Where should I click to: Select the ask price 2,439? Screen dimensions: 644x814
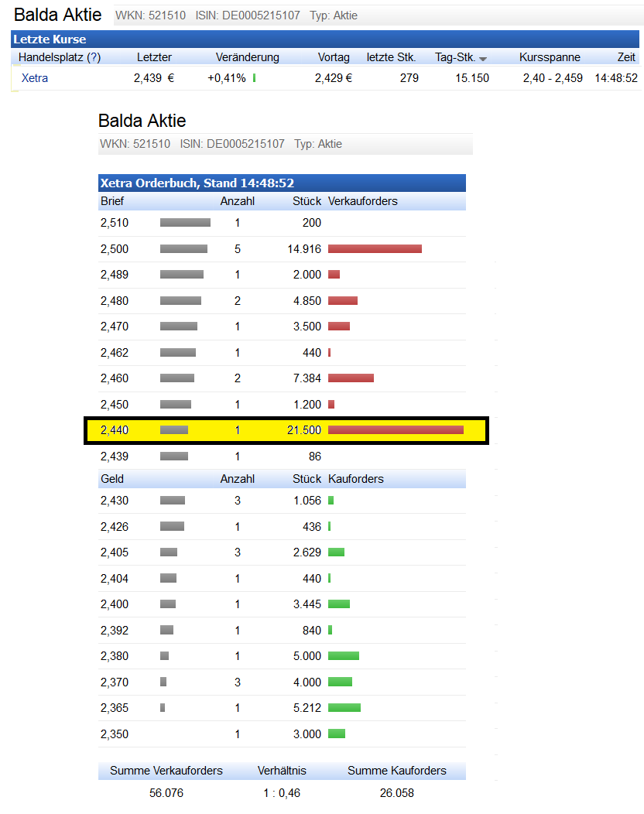pyautogui.click(x=115, y=457)
